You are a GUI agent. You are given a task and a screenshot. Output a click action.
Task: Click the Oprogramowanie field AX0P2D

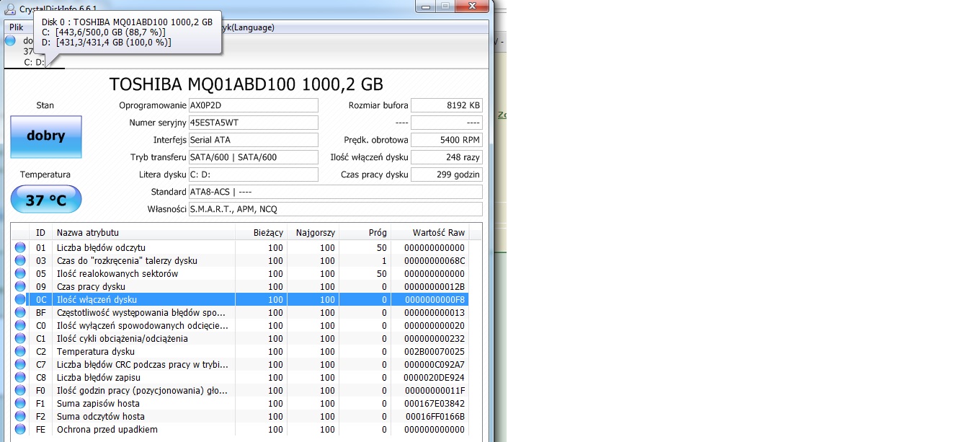pyautogui.click(x=253, y=105)
